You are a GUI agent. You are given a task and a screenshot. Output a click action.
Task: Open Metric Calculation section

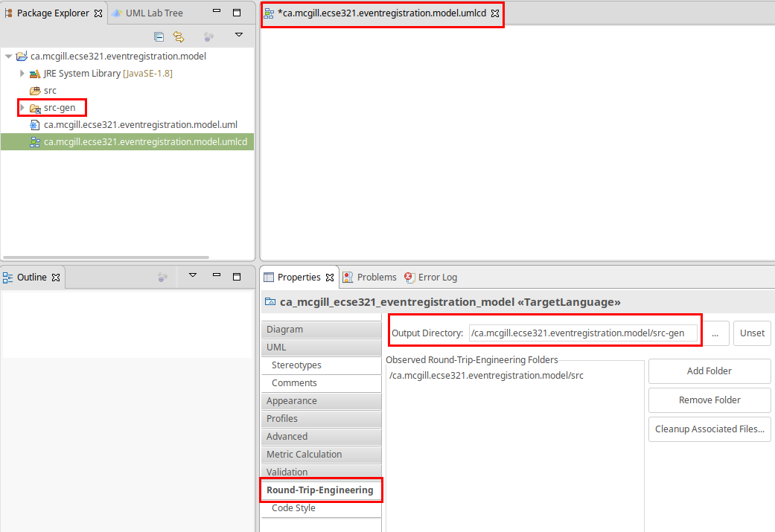pyautogui.click(x=322, y=455)
